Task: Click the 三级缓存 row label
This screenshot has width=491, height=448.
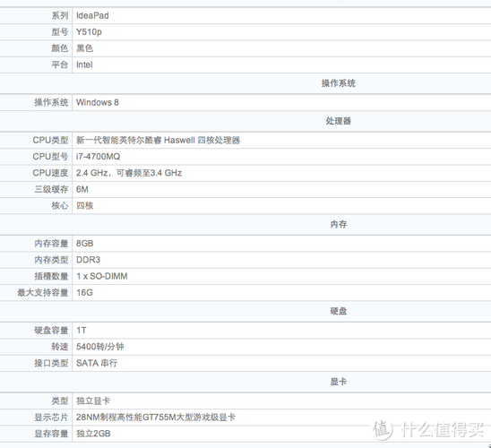Action: tap(51, 189)
